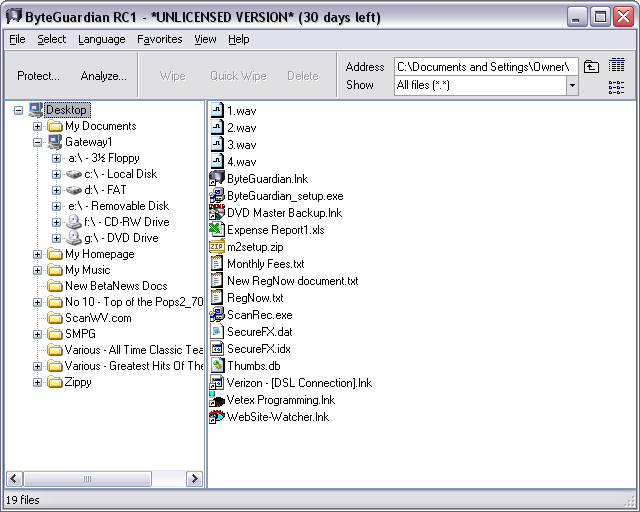Select the Vetex Programming.lnk icon
640x512 pixels.
(x=217, y=400)
